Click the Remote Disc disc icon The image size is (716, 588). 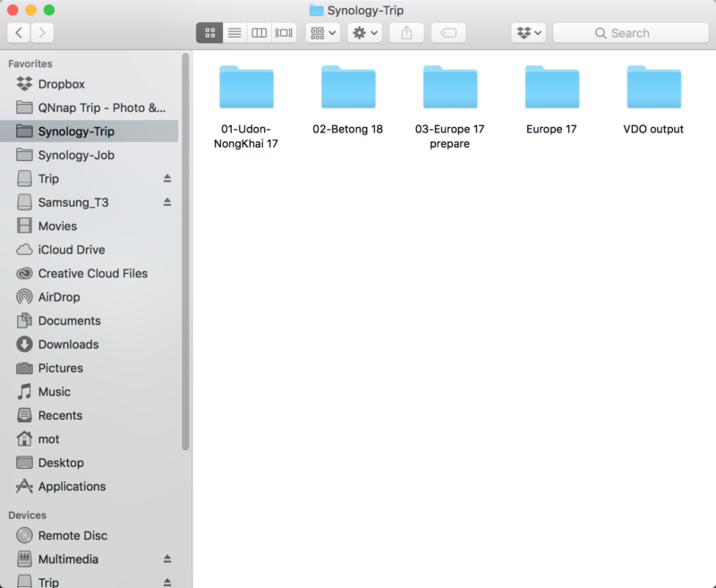click(x=24, y=535)
